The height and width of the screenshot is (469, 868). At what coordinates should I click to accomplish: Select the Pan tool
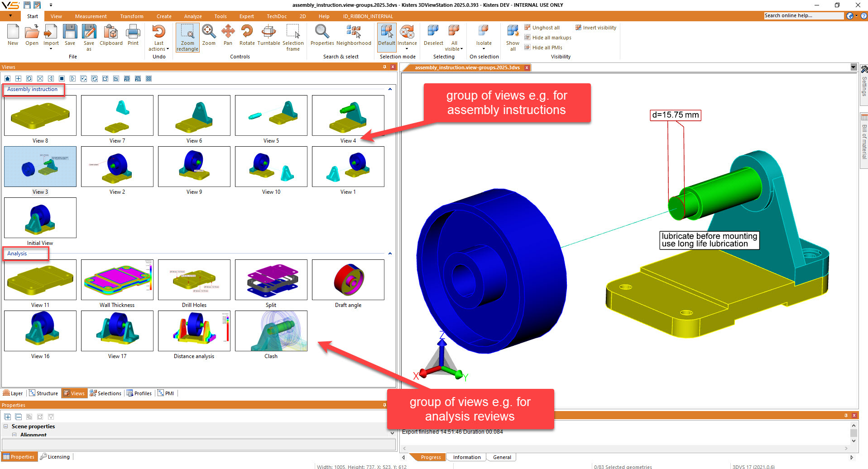228,35
